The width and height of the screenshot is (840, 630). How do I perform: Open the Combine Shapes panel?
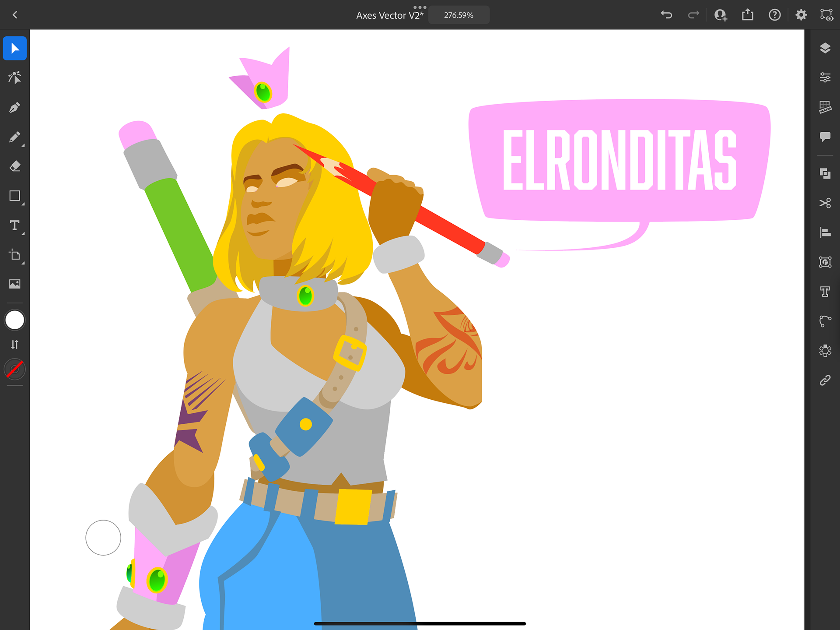825,174
